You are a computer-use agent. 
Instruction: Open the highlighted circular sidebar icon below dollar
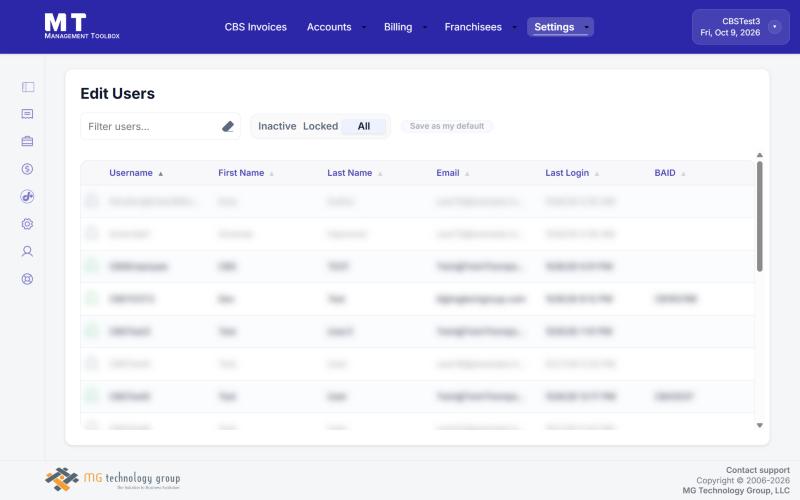pos(28,196)
